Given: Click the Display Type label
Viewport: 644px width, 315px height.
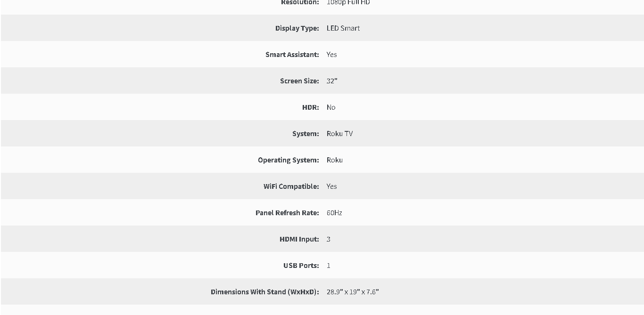Looking at the screenshot, I should pos(297,28).
